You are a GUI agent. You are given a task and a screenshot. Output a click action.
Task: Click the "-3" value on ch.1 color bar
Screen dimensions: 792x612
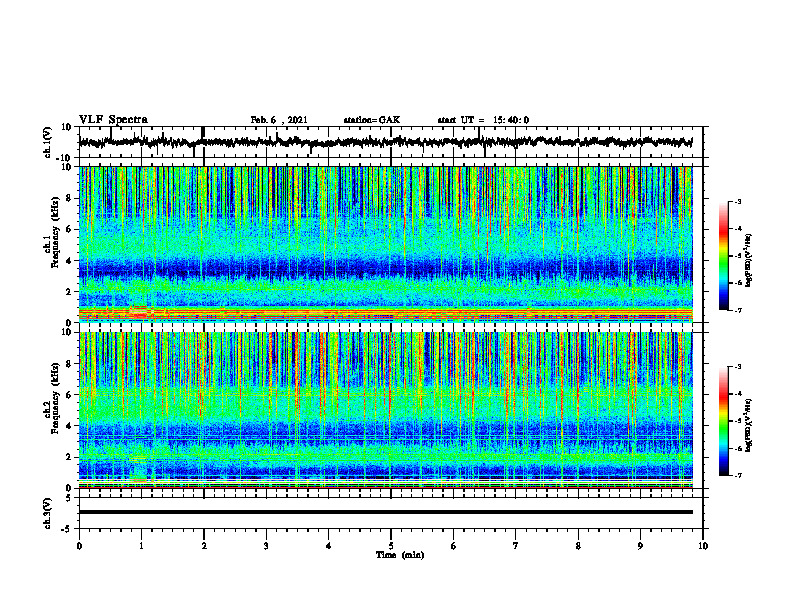coord(738,201)
